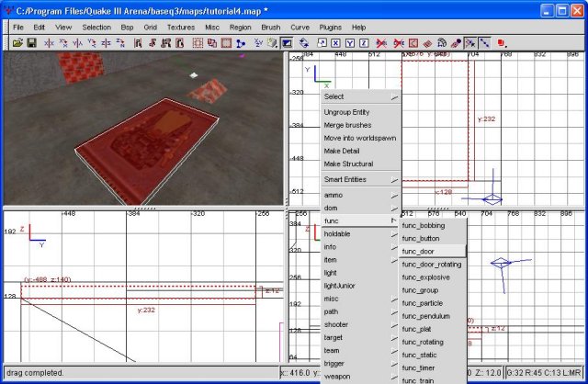The image size is (588, 384).
Task: Open the Curve menu
Action: 300,28
